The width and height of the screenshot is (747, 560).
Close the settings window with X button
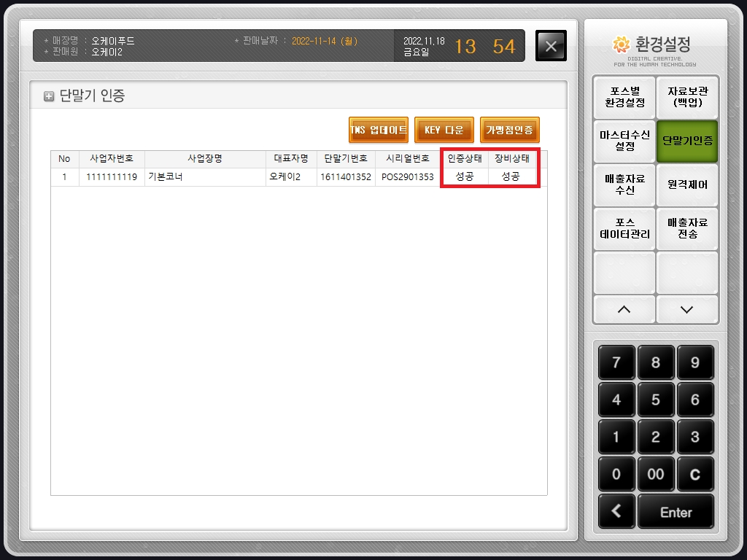551,46
